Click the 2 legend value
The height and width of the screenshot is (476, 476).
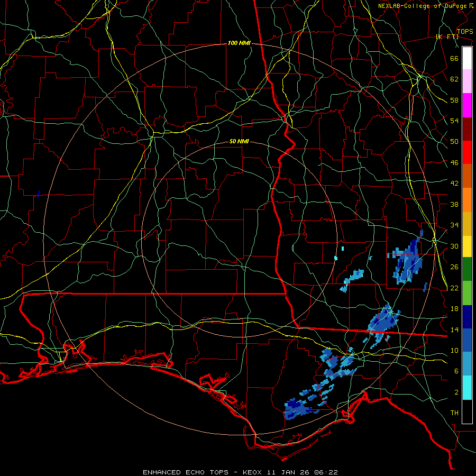pos(456,392)
